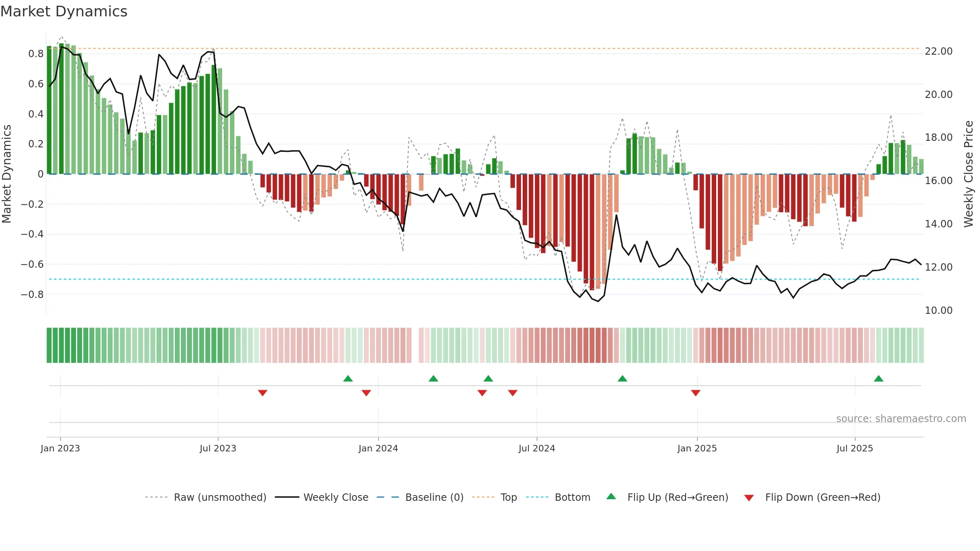Click the −0.8 left axis label
Image resolution: width=980 pixels, height=551 pixels.
[32, 295]
